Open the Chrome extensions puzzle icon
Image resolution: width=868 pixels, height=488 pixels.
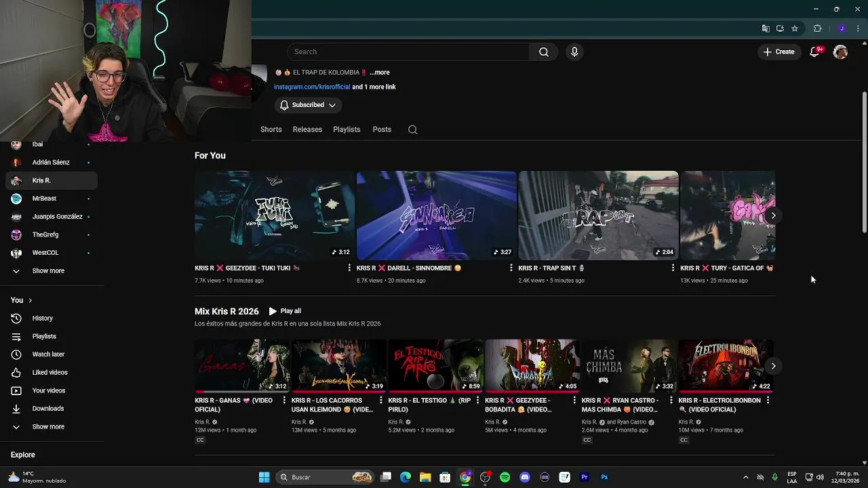point(817,28)
